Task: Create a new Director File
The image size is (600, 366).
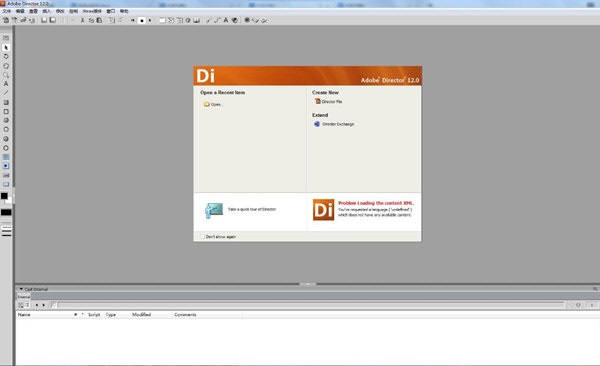Action: (329, 101)
